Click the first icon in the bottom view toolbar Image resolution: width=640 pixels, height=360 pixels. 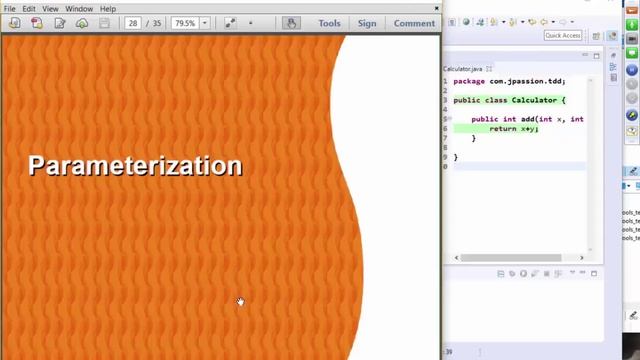click(501, 273)
